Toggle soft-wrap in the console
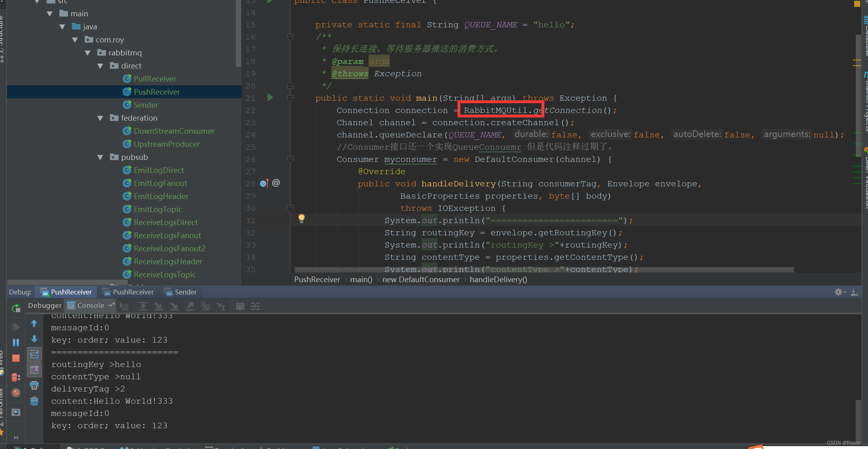This screenshot has width=868, height=449. [34, 354]
